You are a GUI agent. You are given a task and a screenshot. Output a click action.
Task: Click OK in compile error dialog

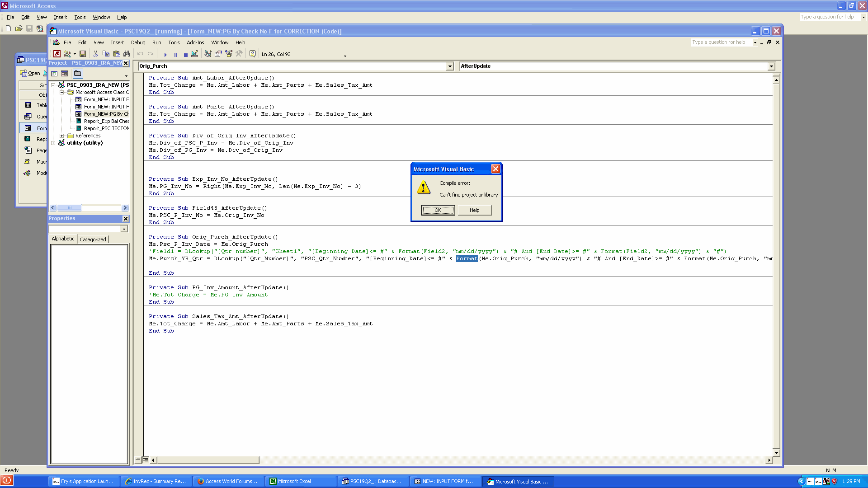tap(438, 210)
